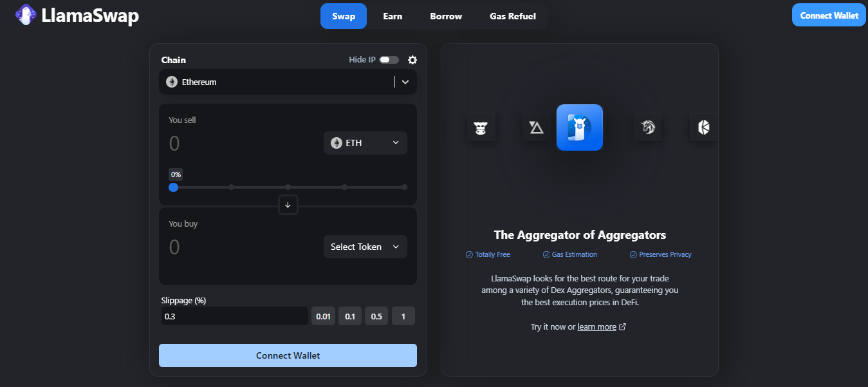The image size is (868, 387).
Task: Click the You buy amount field
Action: (241, 247)
